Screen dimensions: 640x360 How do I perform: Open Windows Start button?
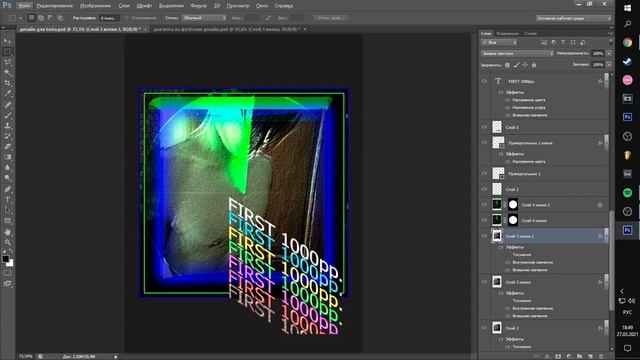pos(628,8)
